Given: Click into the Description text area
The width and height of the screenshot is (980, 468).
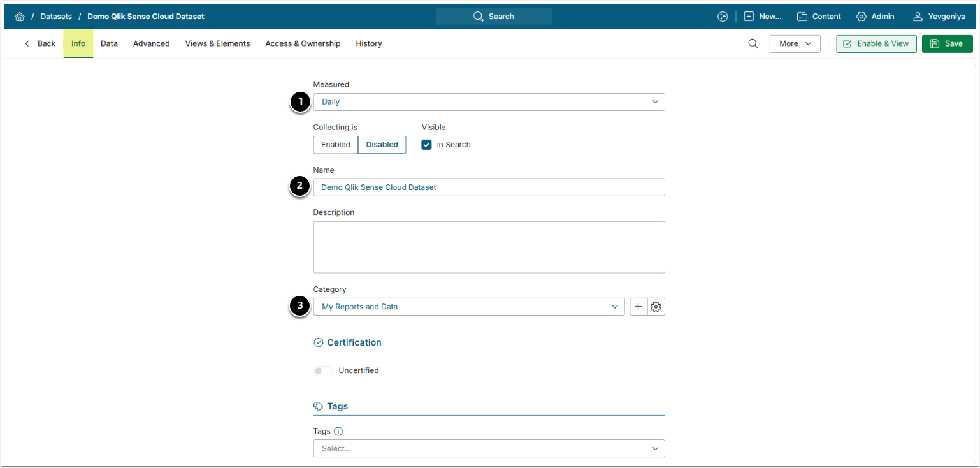Looking at the screenshot, I should [x=489, y=247].
